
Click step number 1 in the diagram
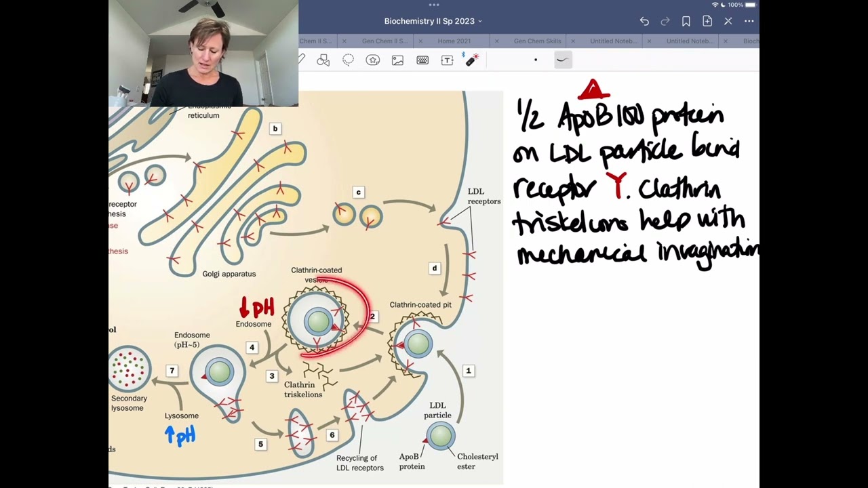pos(468,371)
